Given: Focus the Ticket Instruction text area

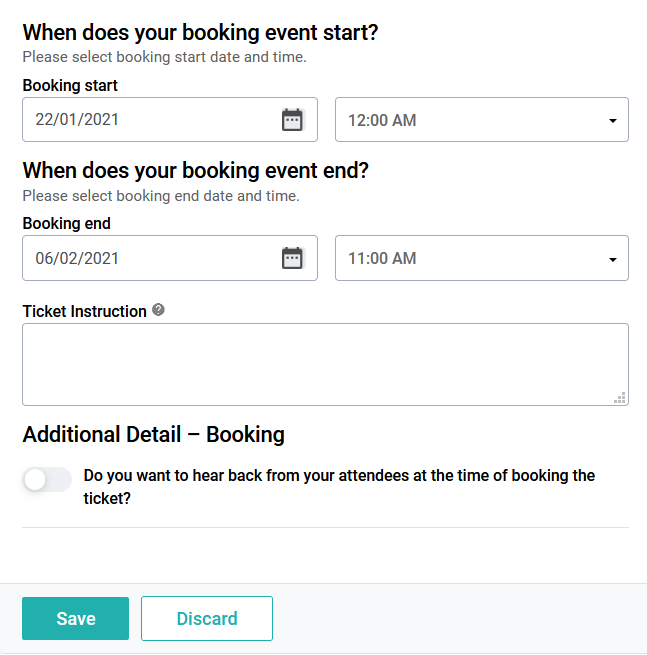Looking at the screenshot, I should tap(325, 364).
